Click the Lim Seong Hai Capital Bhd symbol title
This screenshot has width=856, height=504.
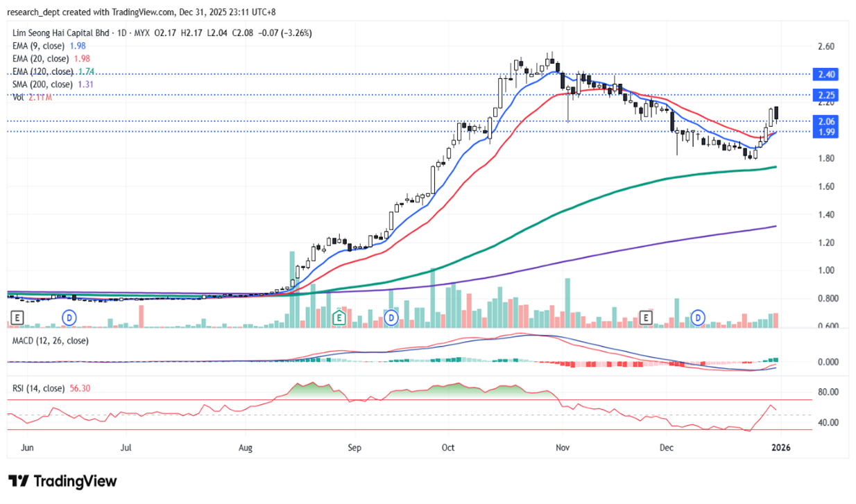coord(60,33)
